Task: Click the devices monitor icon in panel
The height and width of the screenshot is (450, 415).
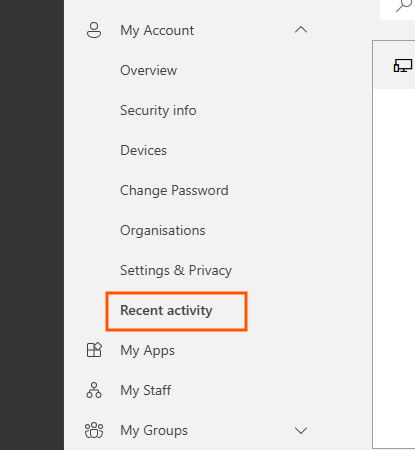Action: coord(403,65)
